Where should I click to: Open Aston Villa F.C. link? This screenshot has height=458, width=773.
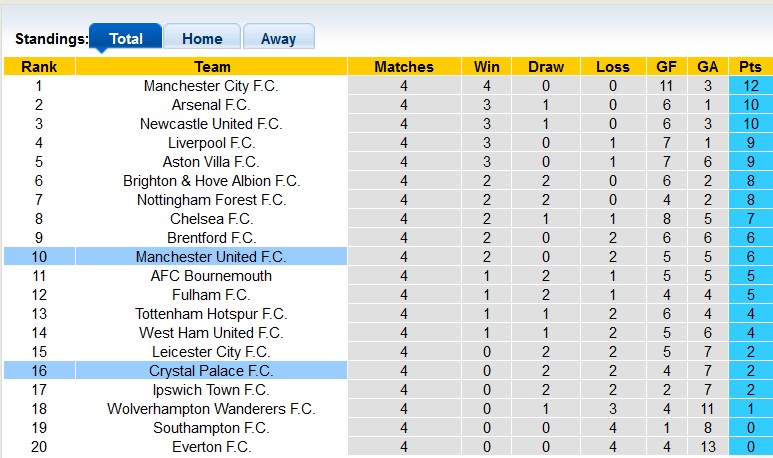211,162
